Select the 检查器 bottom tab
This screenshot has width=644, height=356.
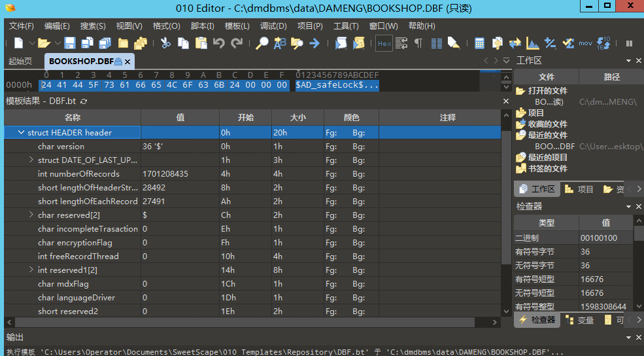pos(537,320)
